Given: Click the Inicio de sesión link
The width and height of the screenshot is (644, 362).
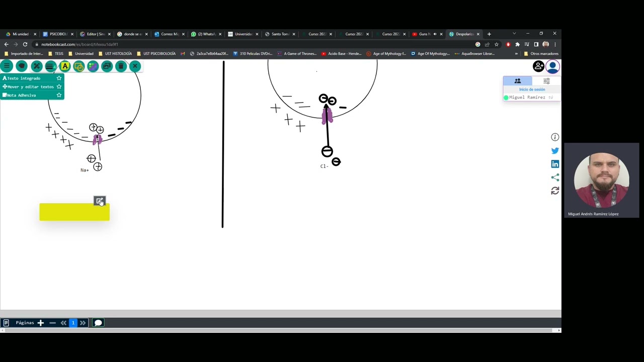Looking at the screenshot, I should pyautogui.click(x=532, y=89).
